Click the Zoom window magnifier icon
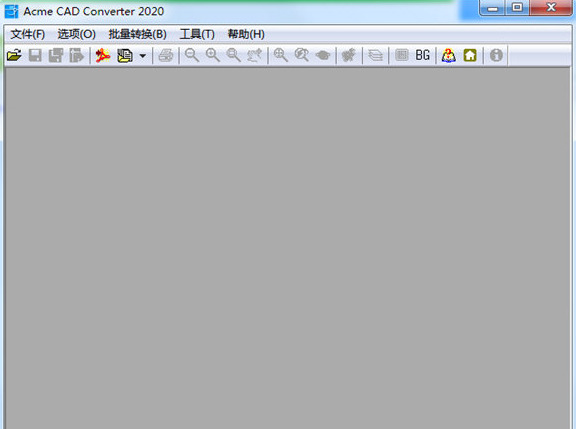 click(233, 55)
